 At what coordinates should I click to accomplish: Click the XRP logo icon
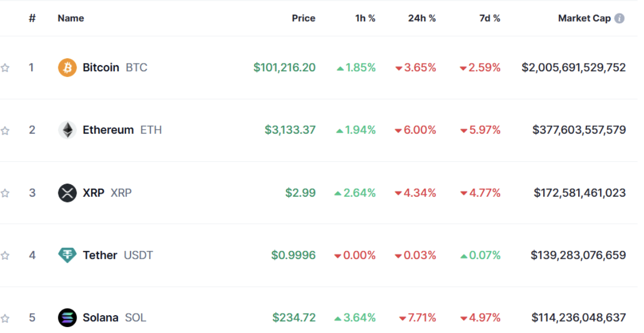(67, 192)
